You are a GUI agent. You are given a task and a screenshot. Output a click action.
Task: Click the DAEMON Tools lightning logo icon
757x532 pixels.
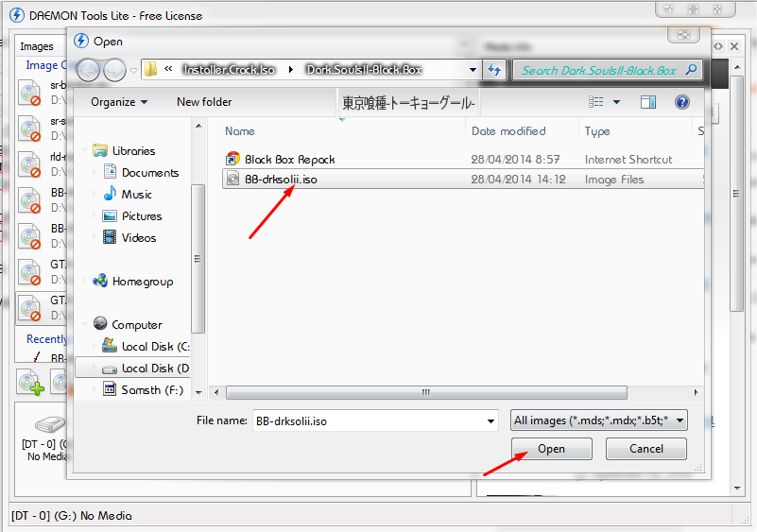(17, 15)
